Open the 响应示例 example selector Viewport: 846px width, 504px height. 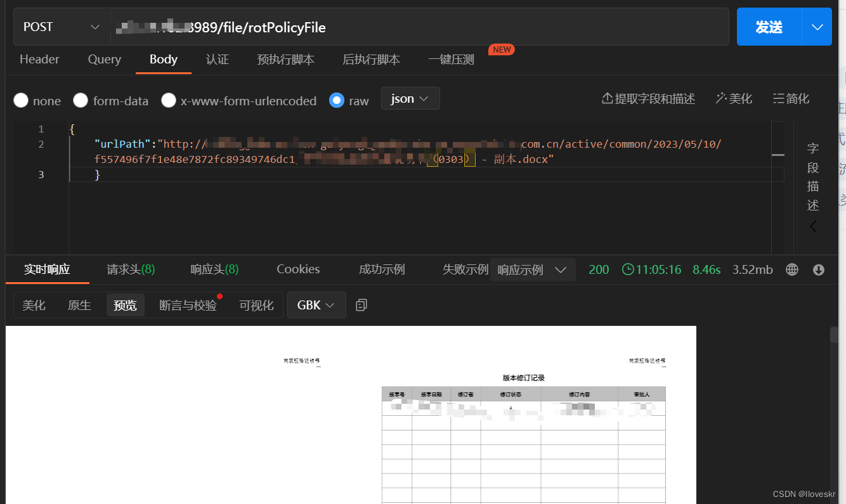tap(533, 269)
